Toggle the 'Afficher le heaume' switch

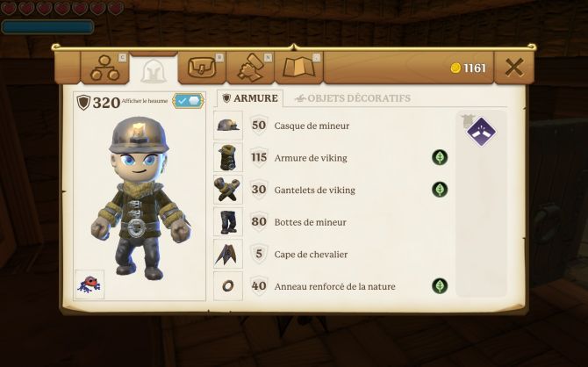pyautogui.click(x=189, y=101)
